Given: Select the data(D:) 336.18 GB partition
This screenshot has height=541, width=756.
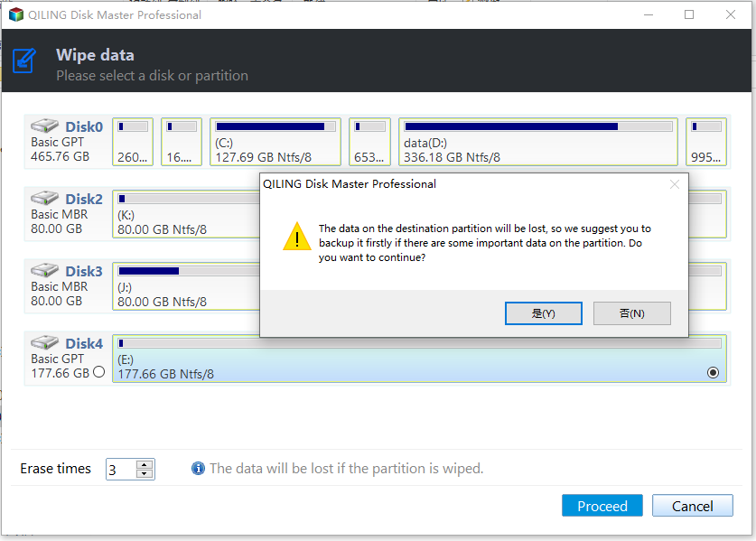Looking at the screenshot, I should (538, 142).
